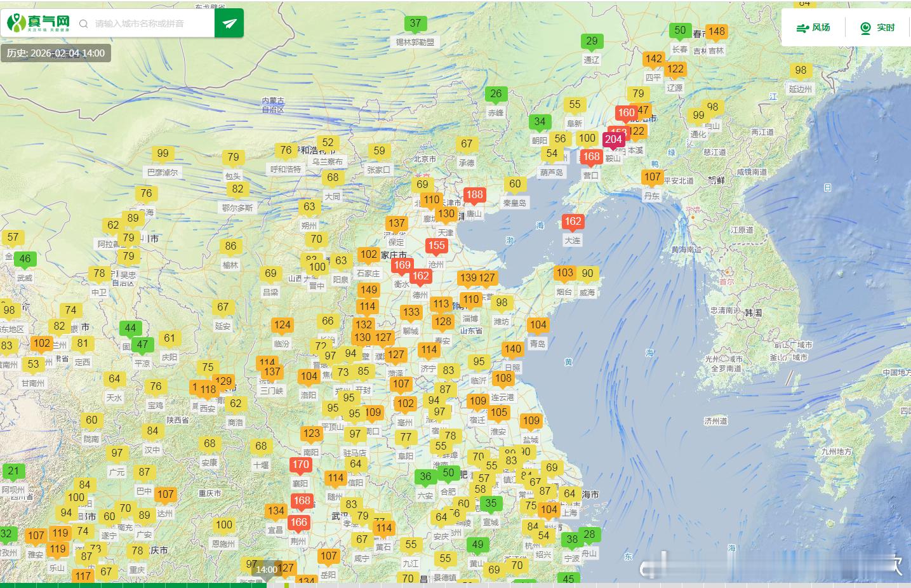911x588 pixels.
Task: Select the red 170 marker near 南阳
Action: (301, 464)
